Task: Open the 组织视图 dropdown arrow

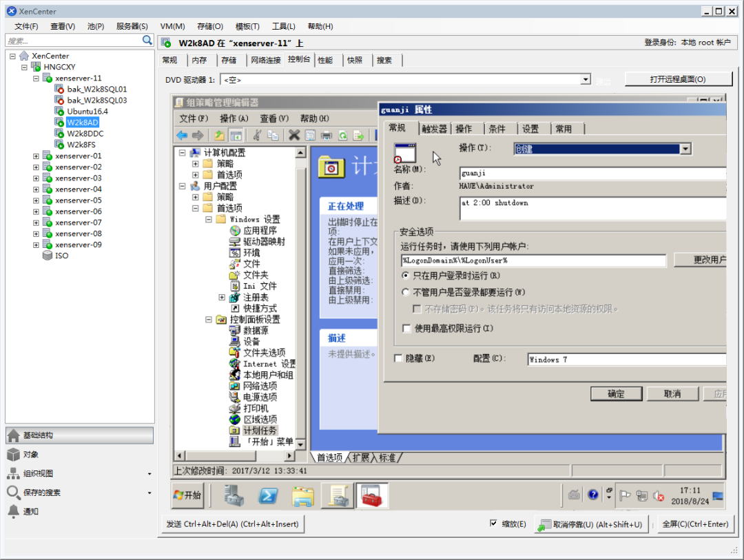Action: pyautogui.click(x=149, y=474)
